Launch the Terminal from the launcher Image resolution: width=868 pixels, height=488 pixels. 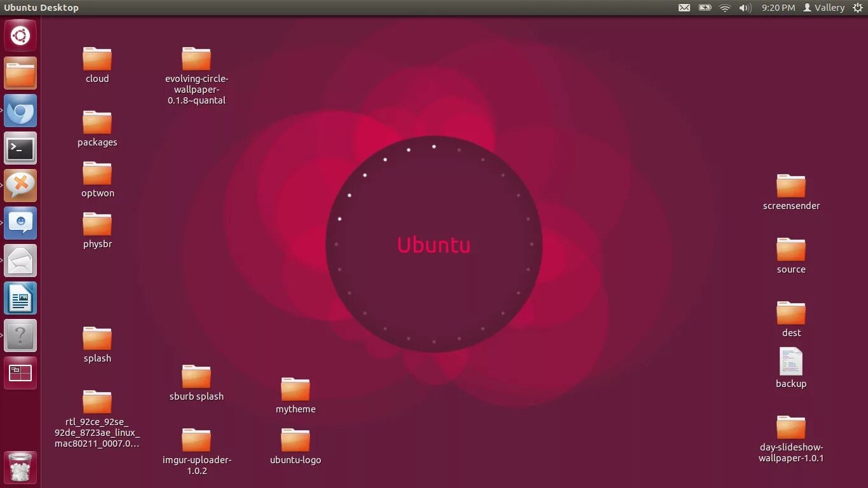click(20, 149)
